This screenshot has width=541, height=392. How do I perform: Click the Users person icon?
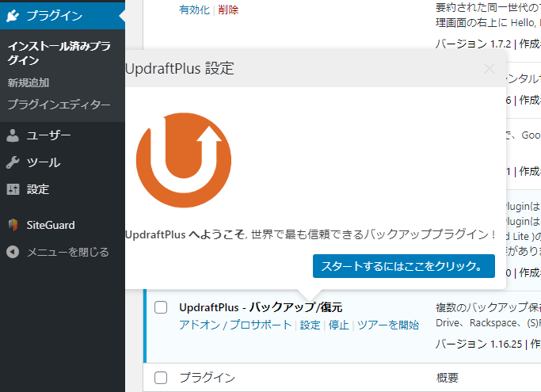13,135
